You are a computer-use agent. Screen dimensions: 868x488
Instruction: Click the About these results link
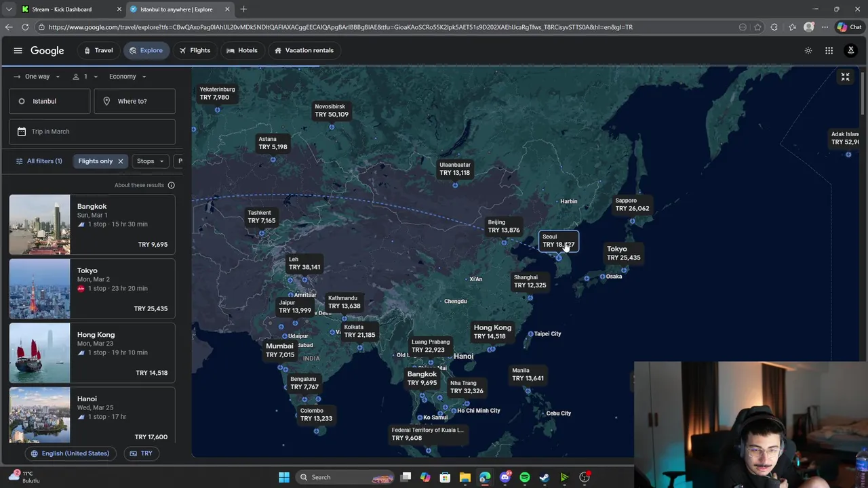click(x=139, y=185)
